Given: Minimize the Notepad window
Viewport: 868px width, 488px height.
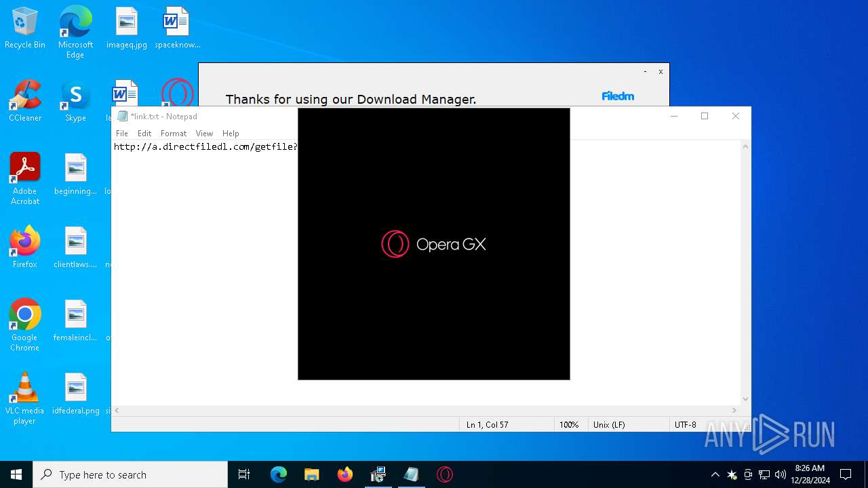Looking at the screenshot, I should click(674, 116).
